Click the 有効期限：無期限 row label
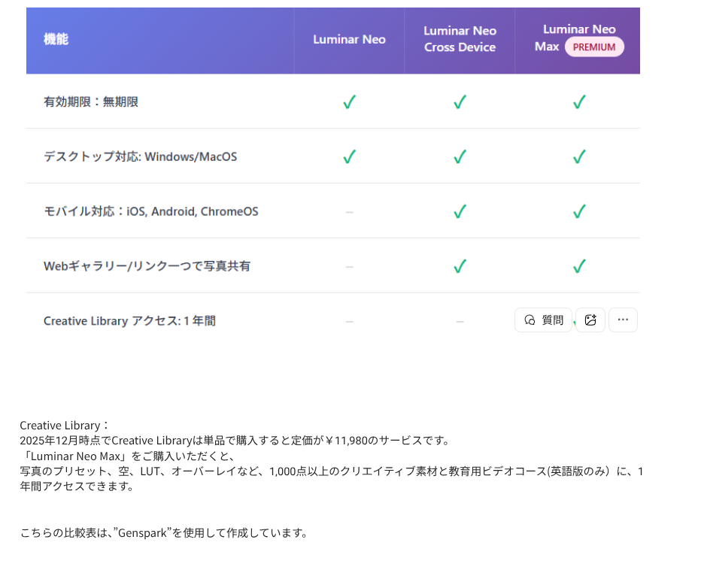Screen dimensions: 701x588 pyautogui.click(x=91, y=102)
